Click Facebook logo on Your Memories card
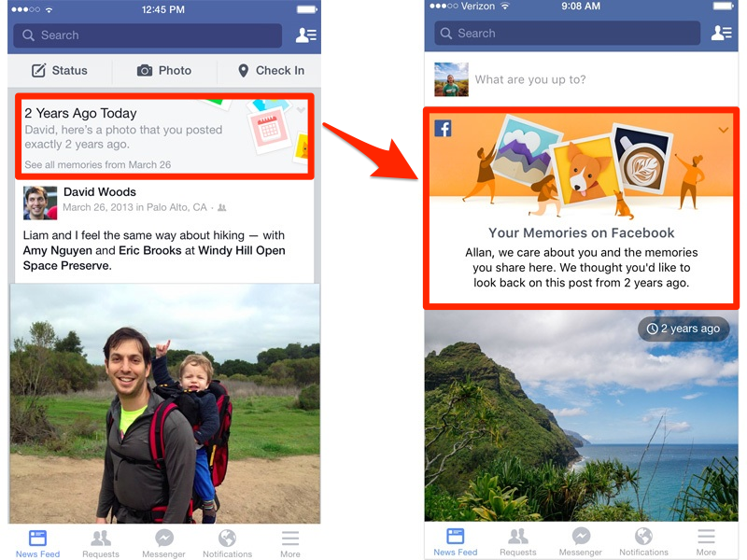 click(443, 128)
